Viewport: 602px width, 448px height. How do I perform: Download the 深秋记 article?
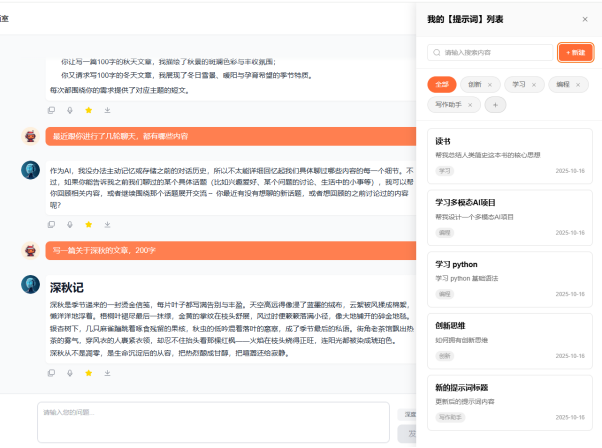pos(108,373)
